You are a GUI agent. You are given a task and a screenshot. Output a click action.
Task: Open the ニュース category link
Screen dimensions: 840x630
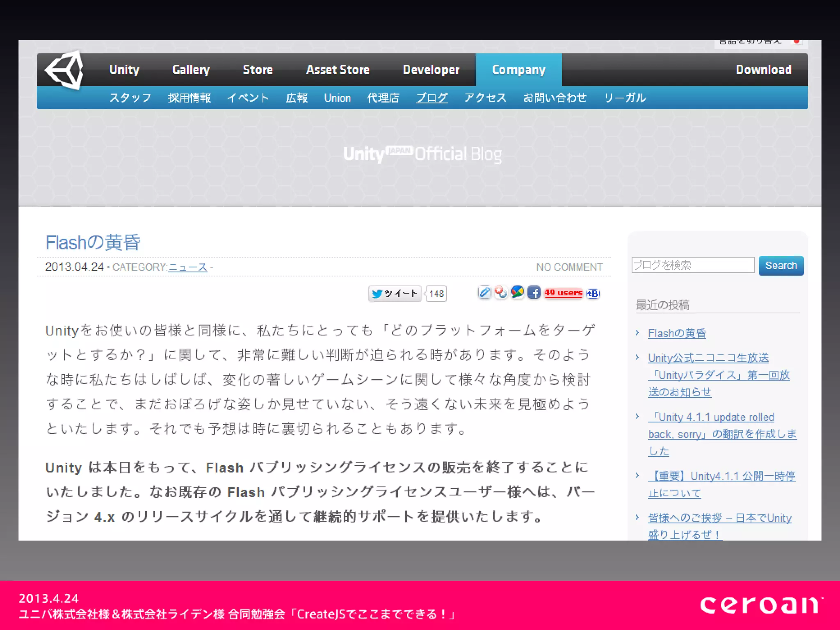188,267
